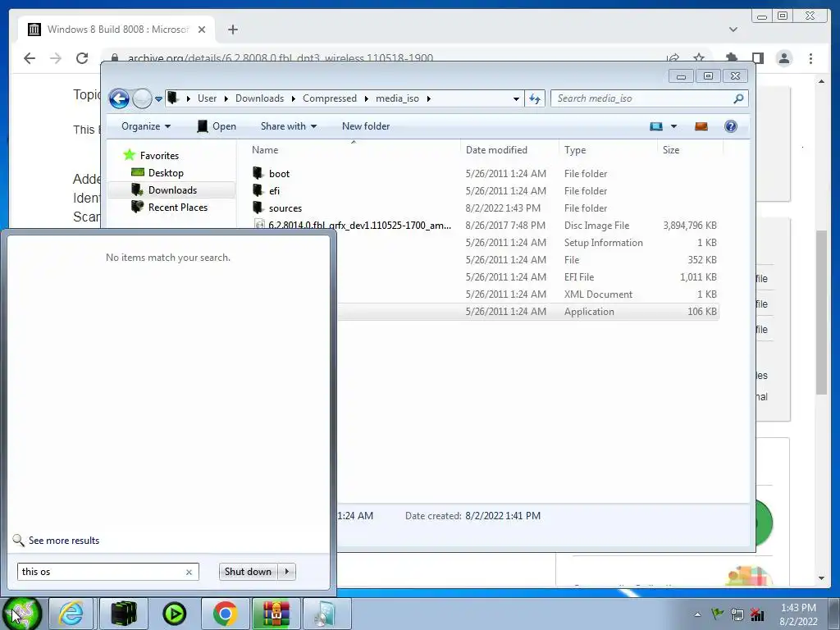Select the 6.2.8014.0 disc image file
This screenshot has height=630, width=840.
359,225
